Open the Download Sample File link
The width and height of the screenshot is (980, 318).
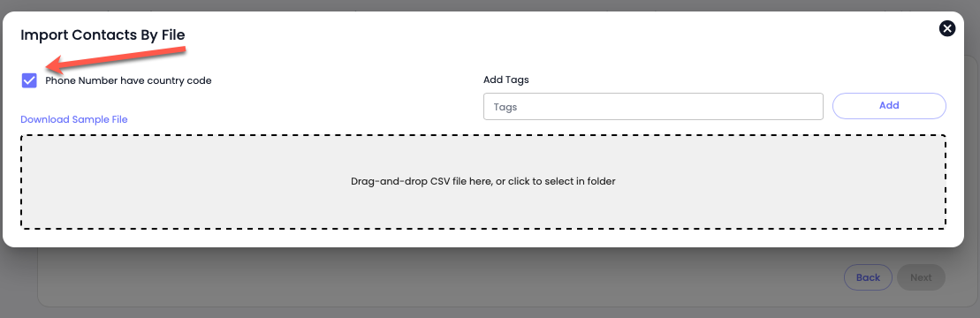(x=73, y=119)
